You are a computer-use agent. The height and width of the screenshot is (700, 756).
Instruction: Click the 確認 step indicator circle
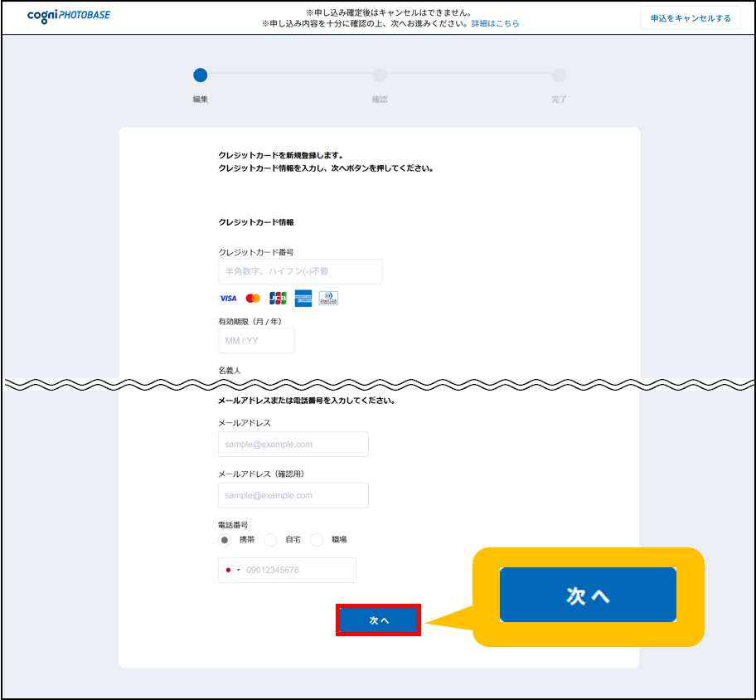point(380,75)
